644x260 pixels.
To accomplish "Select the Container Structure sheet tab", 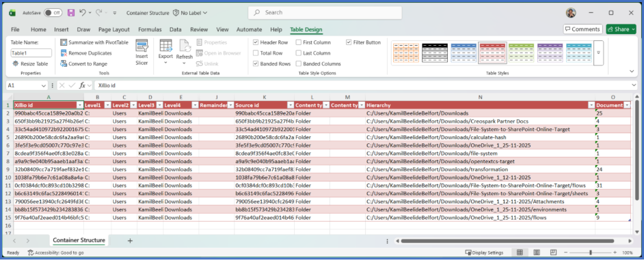I will [x=79, y=240].
